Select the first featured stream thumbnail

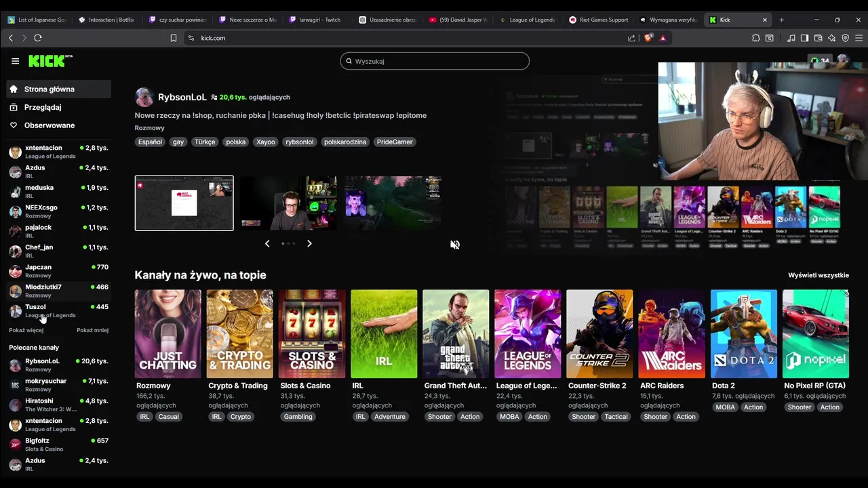(x=184, y=203)
